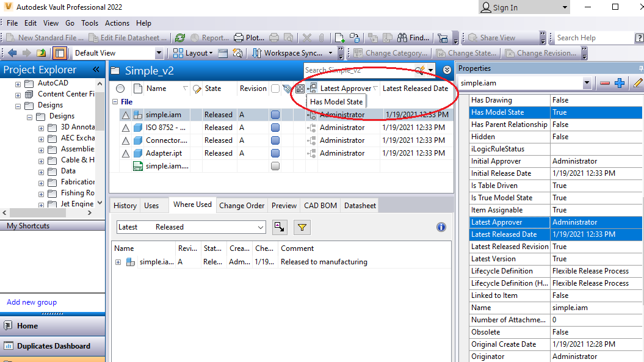
Task: Click the Has Model State column icon
Action: [312, 88]
